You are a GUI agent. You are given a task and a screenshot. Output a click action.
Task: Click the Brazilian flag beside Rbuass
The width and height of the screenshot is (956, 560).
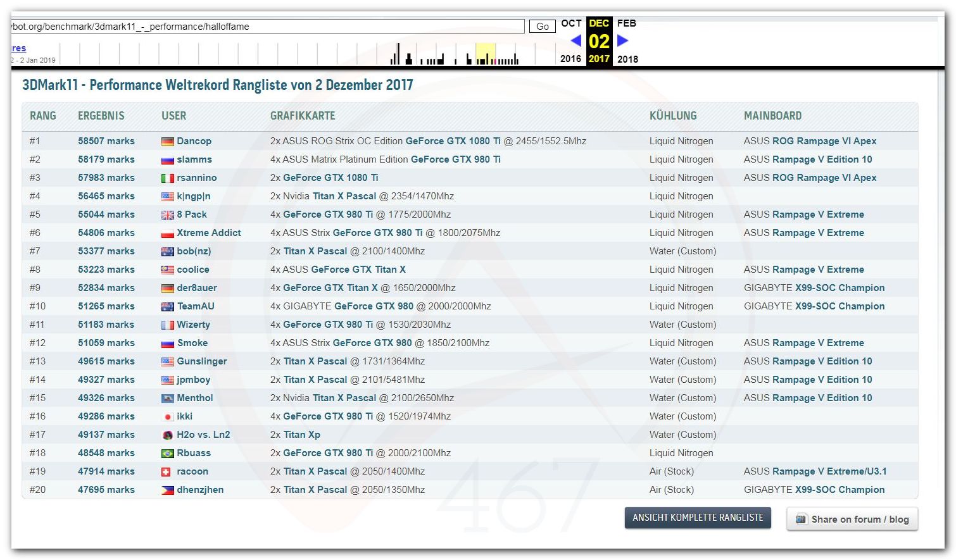coord(167,454)
